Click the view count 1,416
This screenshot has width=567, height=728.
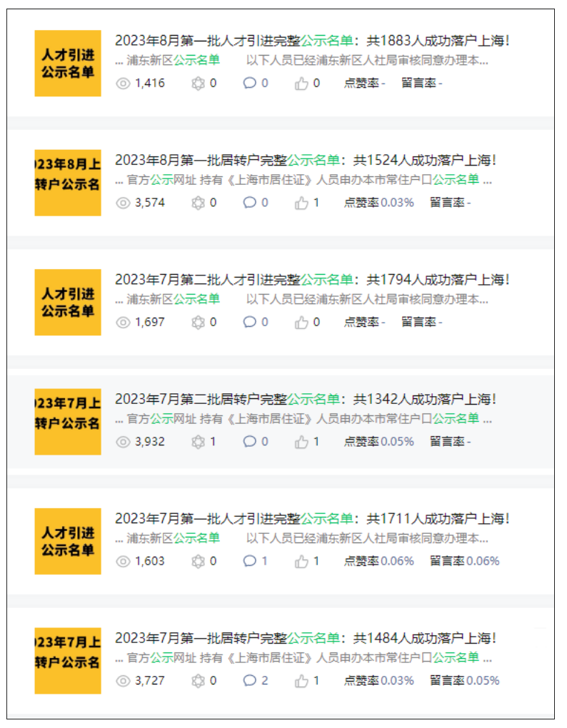(150, 84)
